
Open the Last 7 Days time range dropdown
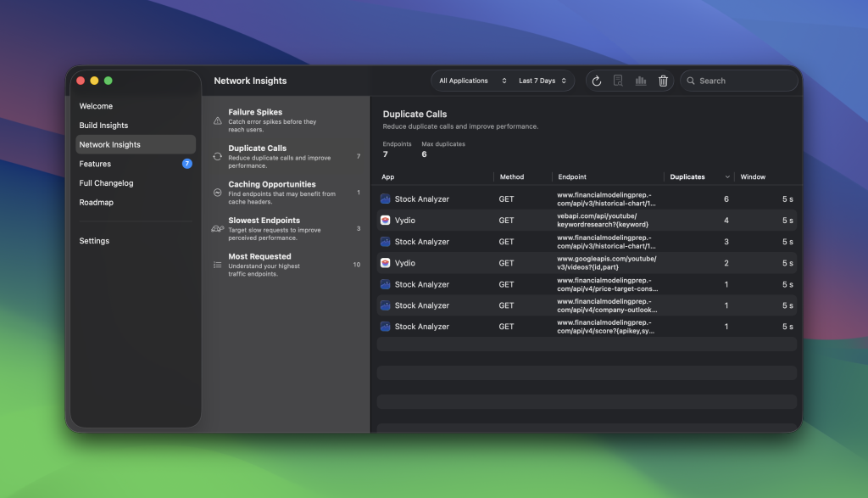(x=542, y=81)
